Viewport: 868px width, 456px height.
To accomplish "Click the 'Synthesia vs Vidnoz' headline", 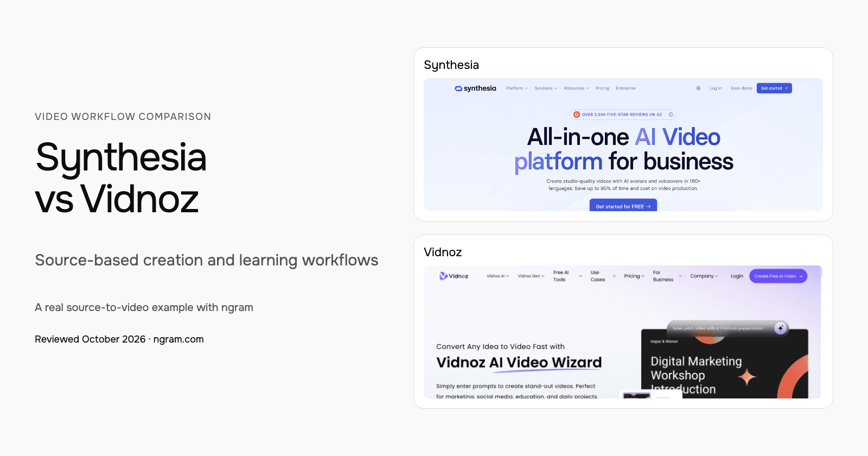I will click(x=121, y=178).
